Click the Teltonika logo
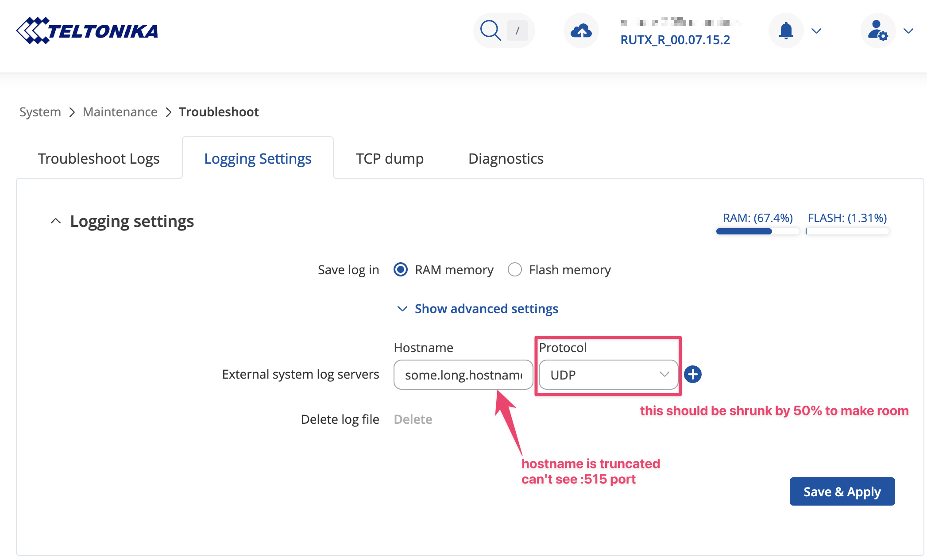Screen dimensions: 927x560 pyautogui.click(x=87, y=31)
